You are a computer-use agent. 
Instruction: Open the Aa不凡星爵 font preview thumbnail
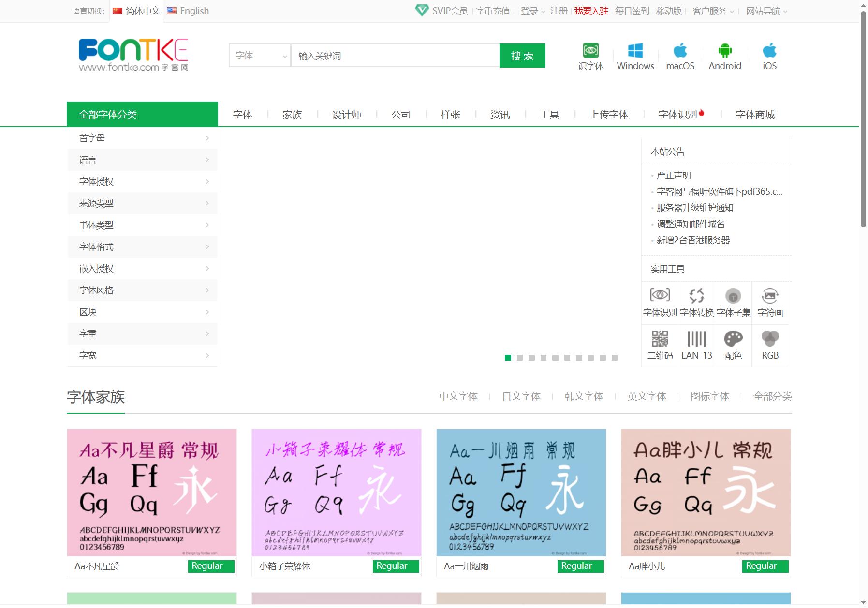tap(152, 492)
